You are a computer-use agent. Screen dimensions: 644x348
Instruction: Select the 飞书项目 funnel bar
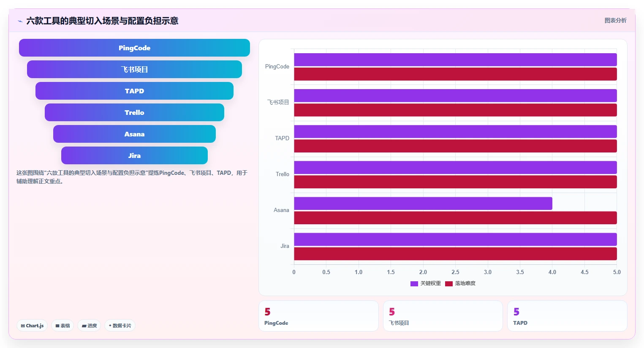pos(134,69)
